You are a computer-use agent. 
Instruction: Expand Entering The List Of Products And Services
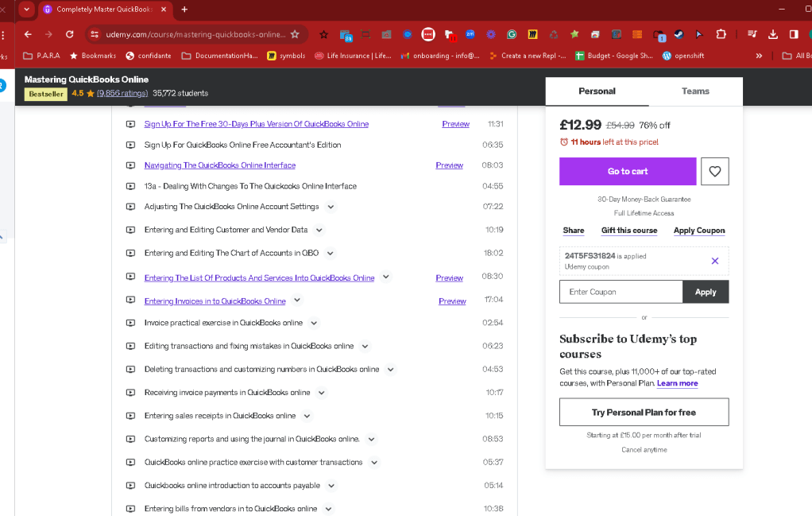(x=386, y=277)
